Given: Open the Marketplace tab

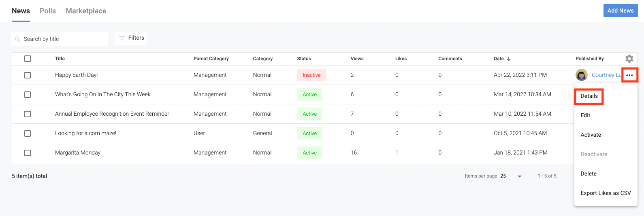Looking at the screenshot, I should pos(86,11).
